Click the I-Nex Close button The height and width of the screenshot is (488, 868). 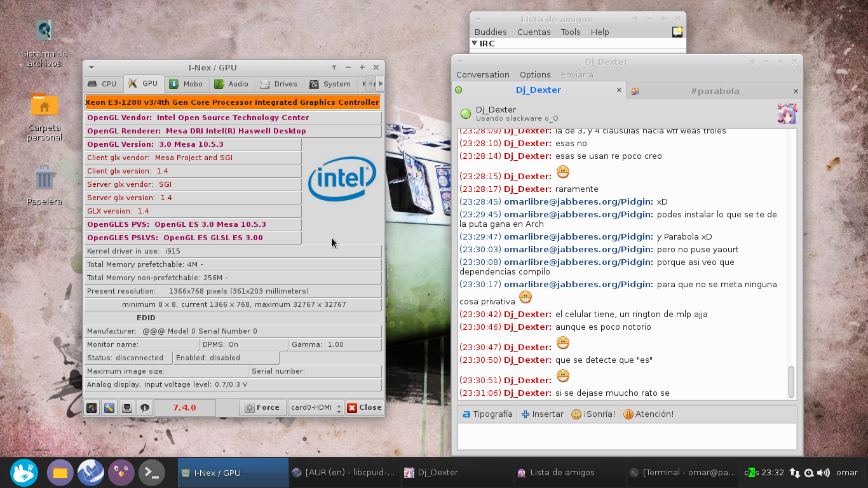364,408
